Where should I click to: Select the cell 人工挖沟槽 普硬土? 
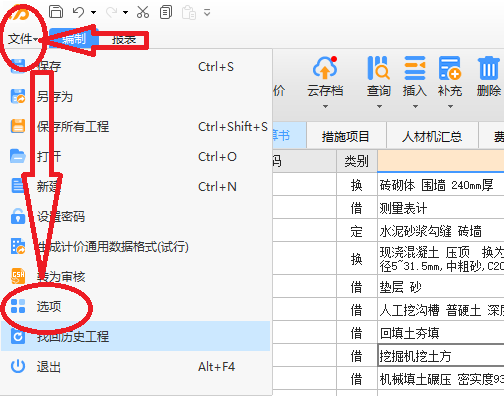coord(441,310)
